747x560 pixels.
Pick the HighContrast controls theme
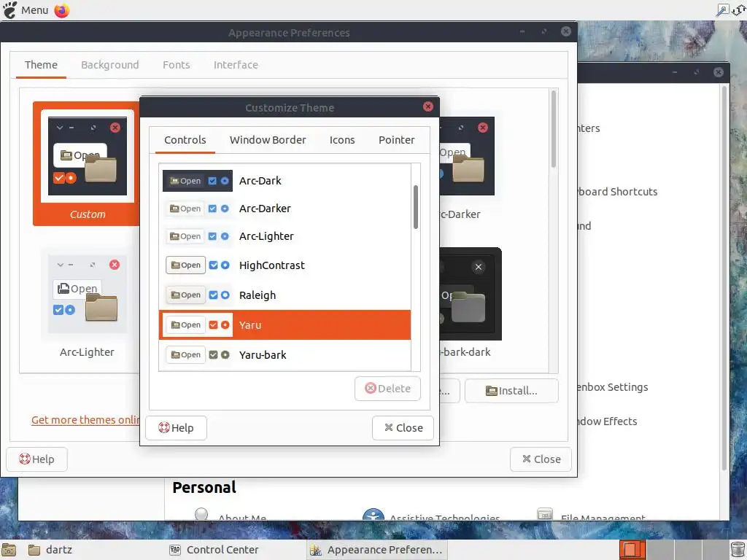point(285,265)
